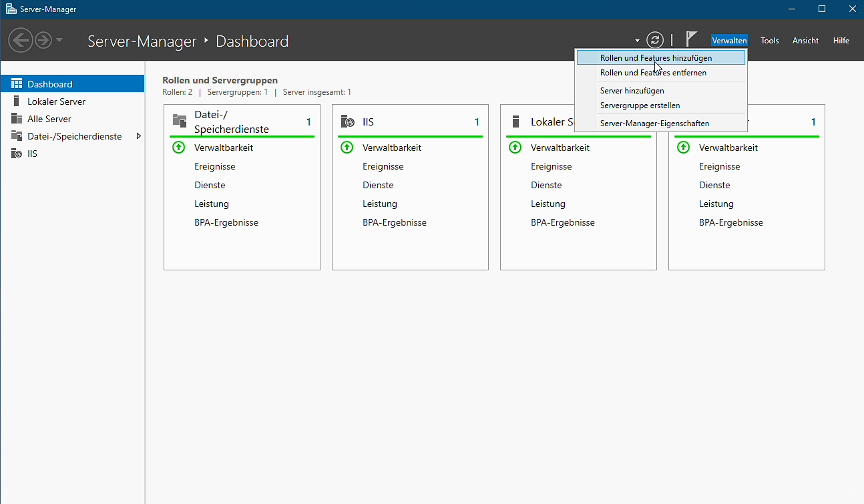This screenshot has width=864, height=504.
Task: Open the navigation history dropdown arrow
Action: coord(59,40)
